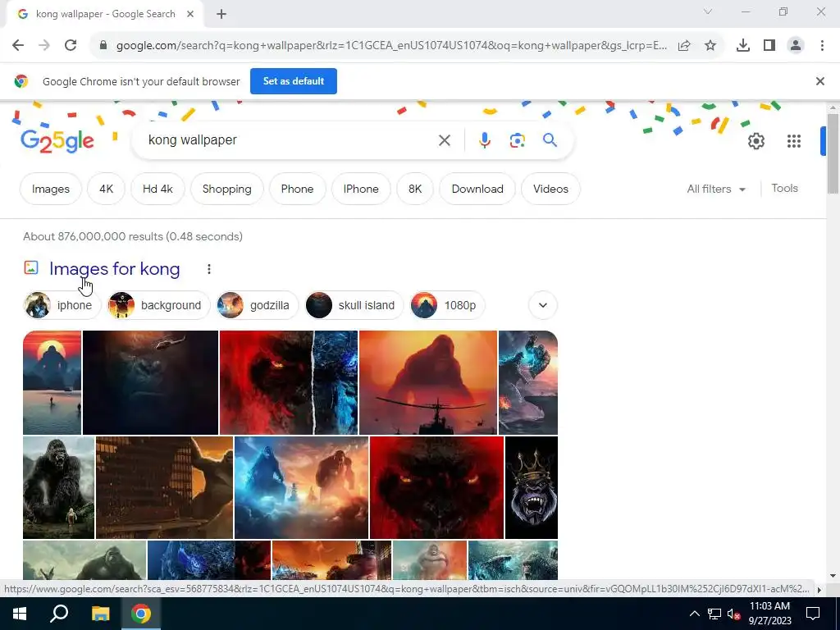Open Chrome three-dot menu
The width and height of the screenshot is (840, 630).
pos(822,46)
